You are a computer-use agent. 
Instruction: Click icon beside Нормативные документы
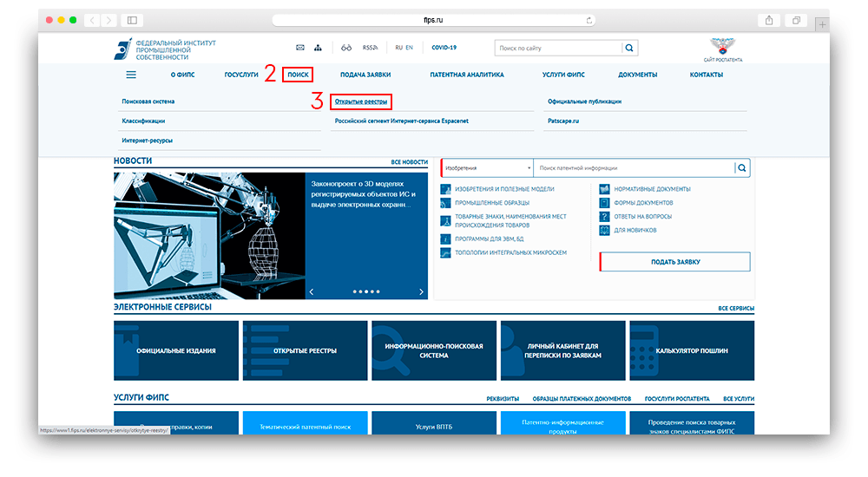tap(604, 189)
